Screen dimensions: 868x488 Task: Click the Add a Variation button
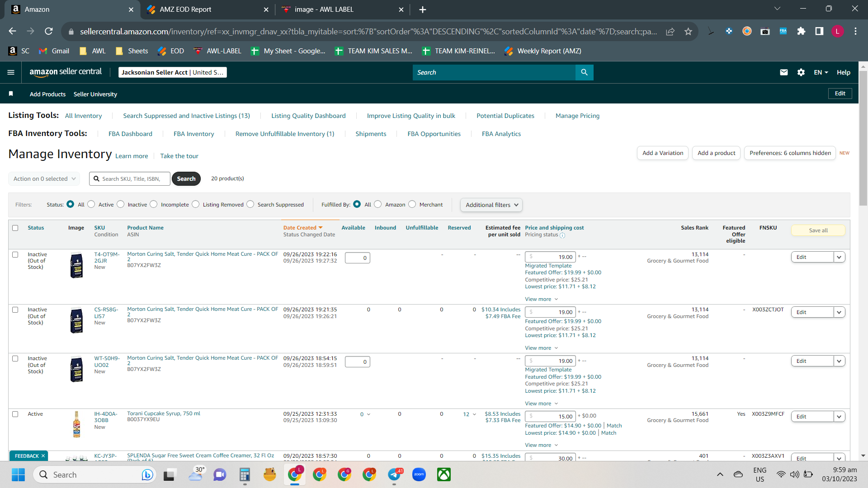tap(663, 153)
